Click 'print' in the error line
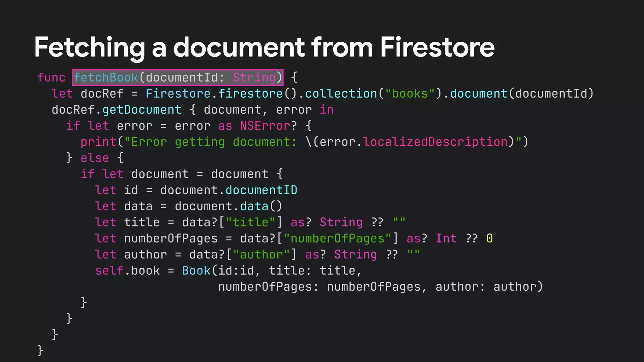Viewport: 644px width, 362px height. (98, 142)
